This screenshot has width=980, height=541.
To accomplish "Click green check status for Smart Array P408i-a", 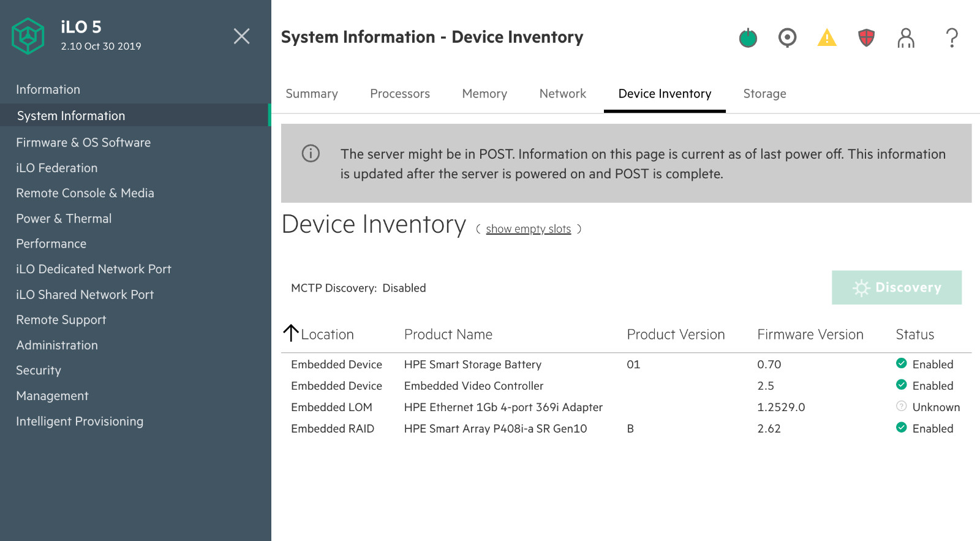I will [x=901, y=428].
